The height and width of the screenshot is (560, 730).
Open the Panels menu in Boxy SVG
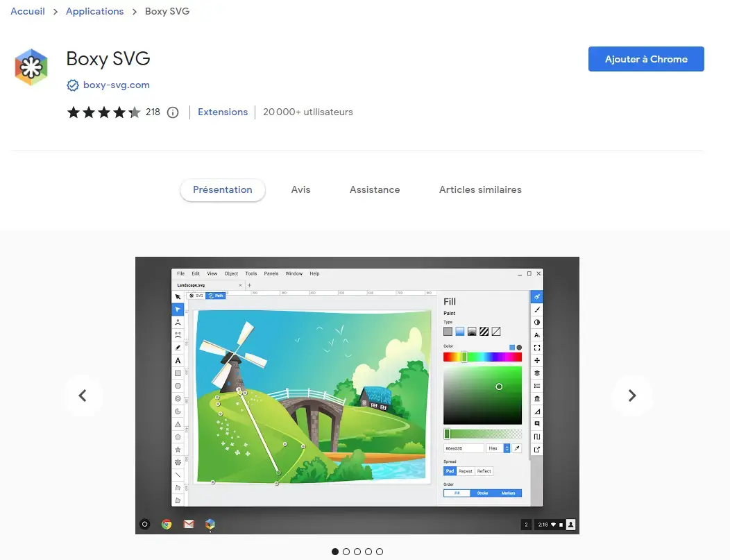(271, 273)
